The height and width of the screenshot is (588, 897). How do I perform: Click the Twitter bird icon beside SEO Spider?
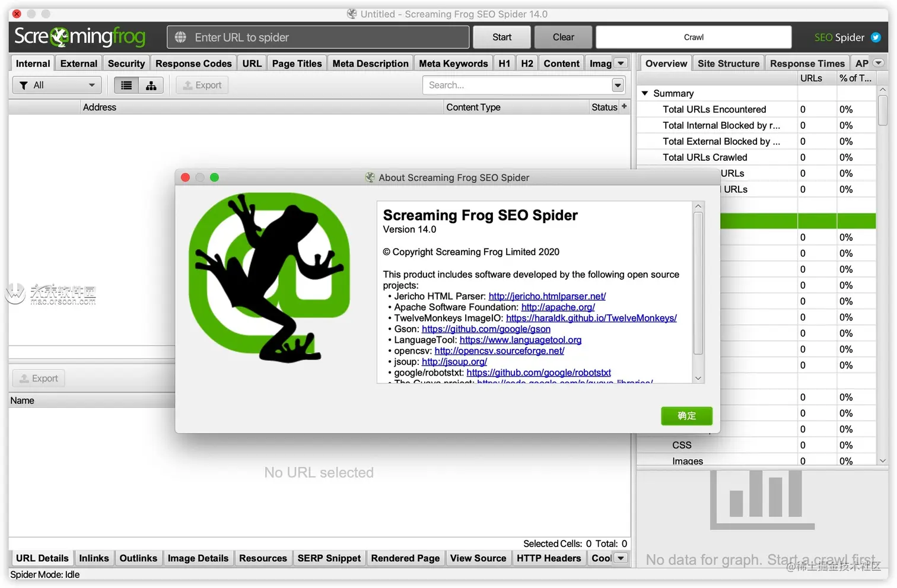tap(876, 37)
